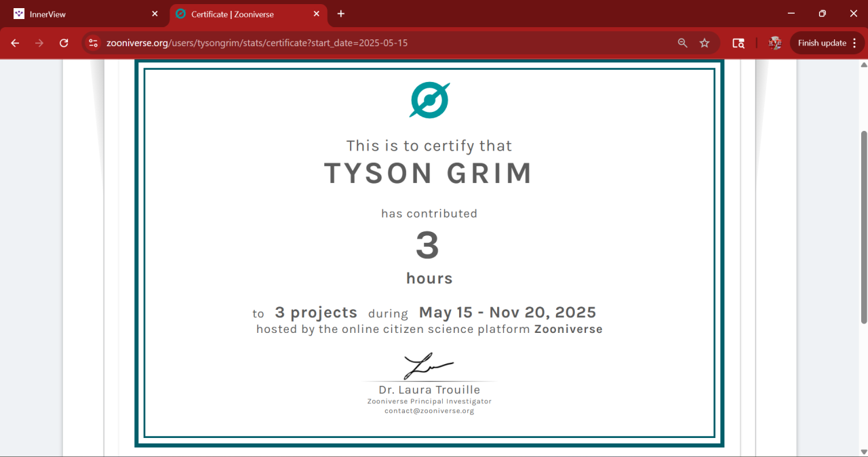The image size is (868, 457).
Task: Click the large number 3 hours count
Action: [x=428, y=245]
